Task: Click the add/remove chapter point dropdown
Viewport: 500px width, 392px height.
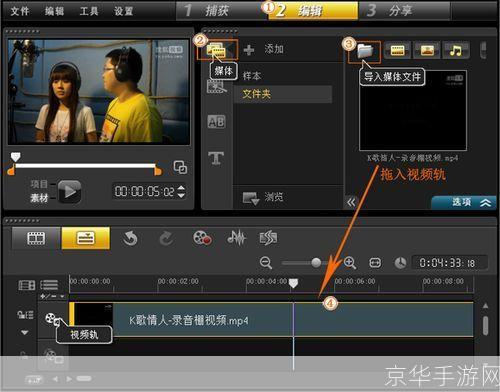Action: (53, 296)
